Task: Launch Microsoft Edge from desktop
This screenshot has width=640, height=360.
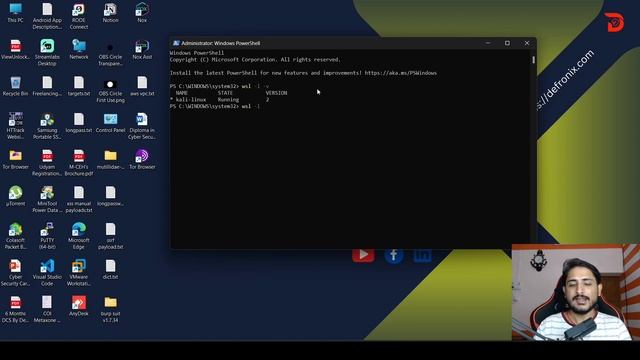Action: click(x=79, y=236)
